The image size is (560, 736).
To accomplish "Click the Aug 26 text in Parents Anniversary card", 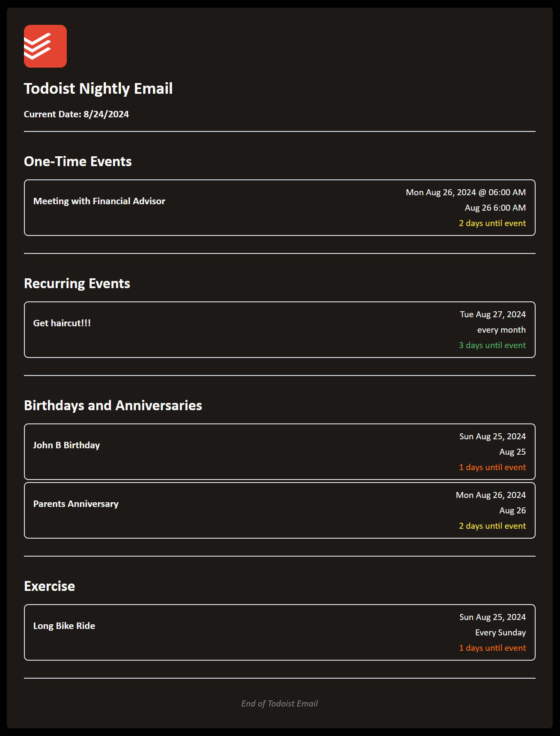I will [x=512, y=511].
